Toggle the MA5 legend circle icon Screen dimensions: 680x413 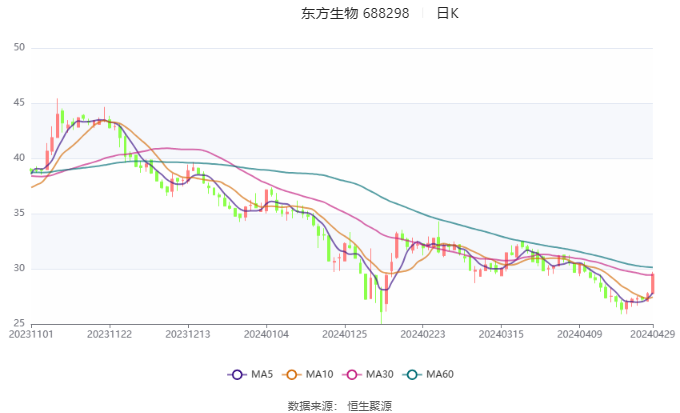click(x=237, y=374)
